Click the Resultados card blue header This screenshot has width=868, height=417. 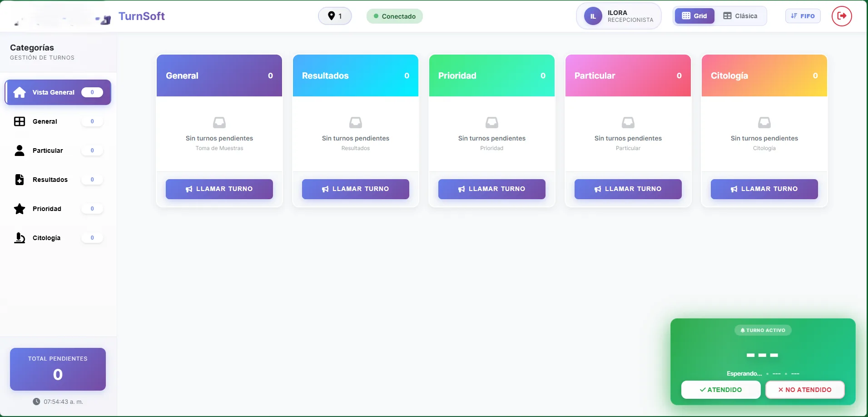pos(356,75)
